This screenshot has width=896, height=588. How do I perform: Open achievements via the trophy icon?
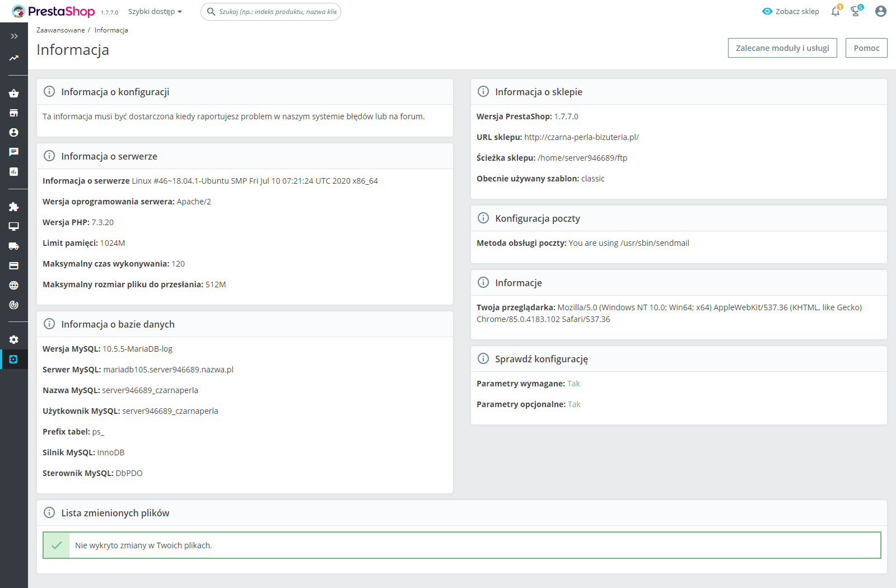coord(855,11)
